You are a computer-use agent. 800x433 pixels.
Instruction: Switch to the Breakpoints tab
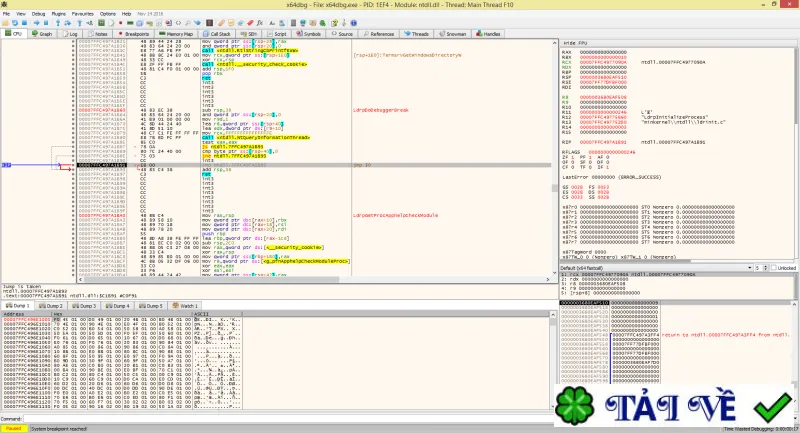tap(133, 34)
